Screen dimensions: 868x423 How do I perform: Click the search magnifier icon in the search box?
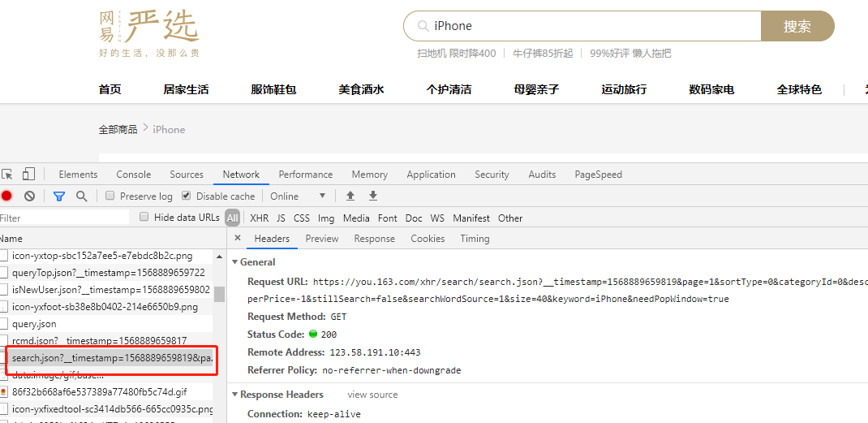(423, 26)
